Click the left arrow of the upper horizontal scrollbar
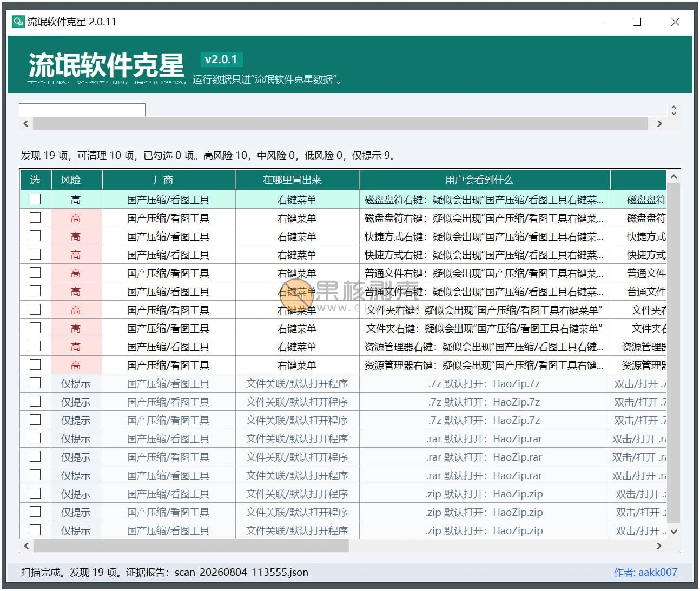700x591 pixels. pos(26,123)
